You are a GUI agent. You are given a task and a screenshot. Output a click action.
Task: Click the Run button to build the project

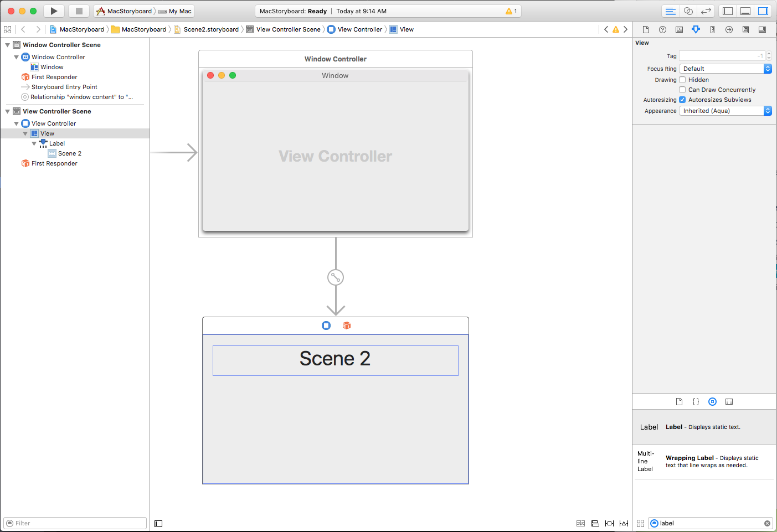[53, 11]
